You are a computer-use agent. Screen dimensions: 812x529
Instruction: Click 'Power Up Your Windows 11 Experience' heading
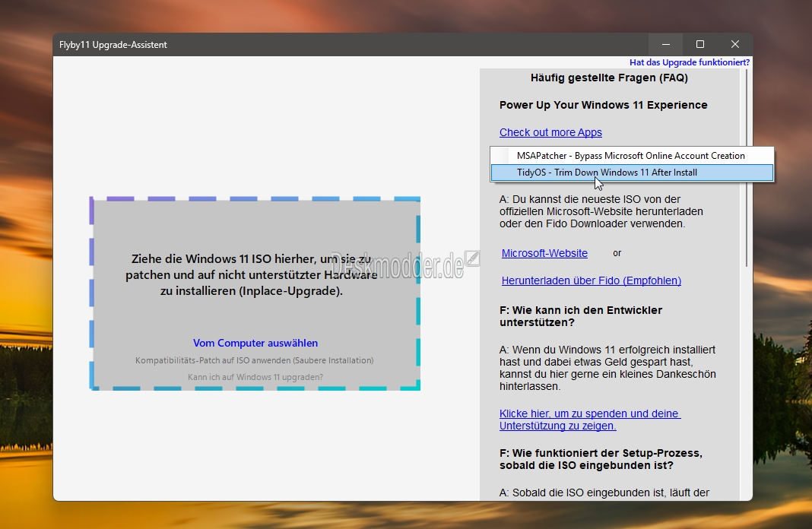pyautogui.click(x=604, y=105)
